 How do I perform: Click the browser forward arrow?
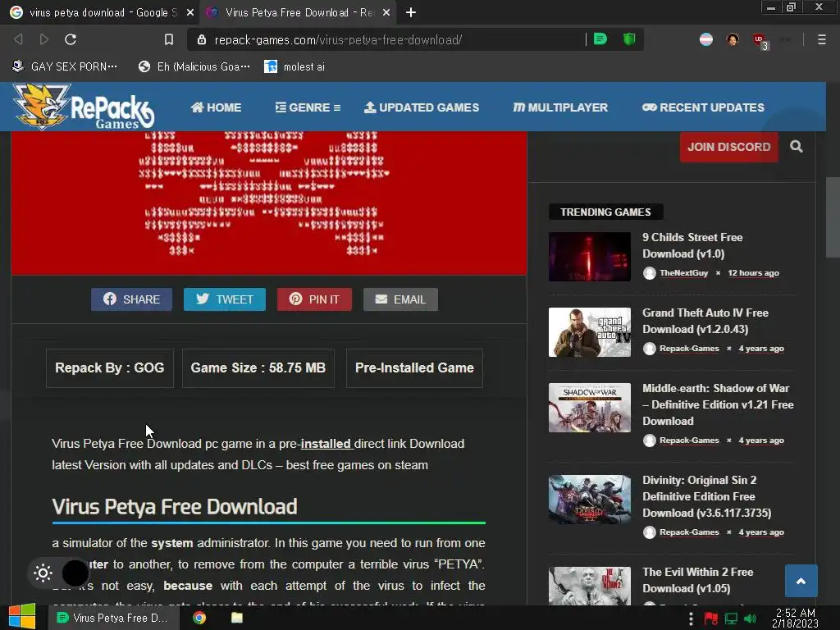click(x=44, y=39)
